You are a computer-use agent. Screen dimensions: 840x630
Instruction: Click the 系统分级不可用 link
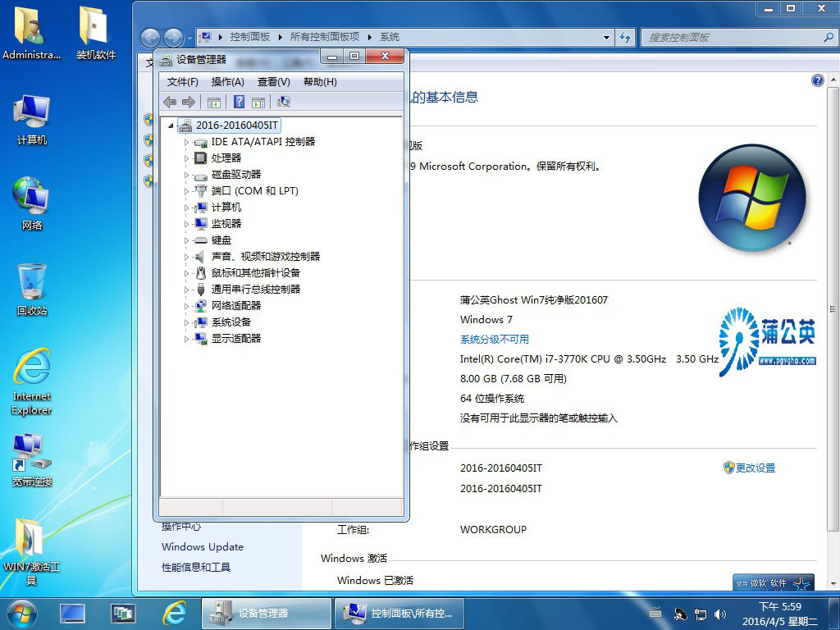494,340
